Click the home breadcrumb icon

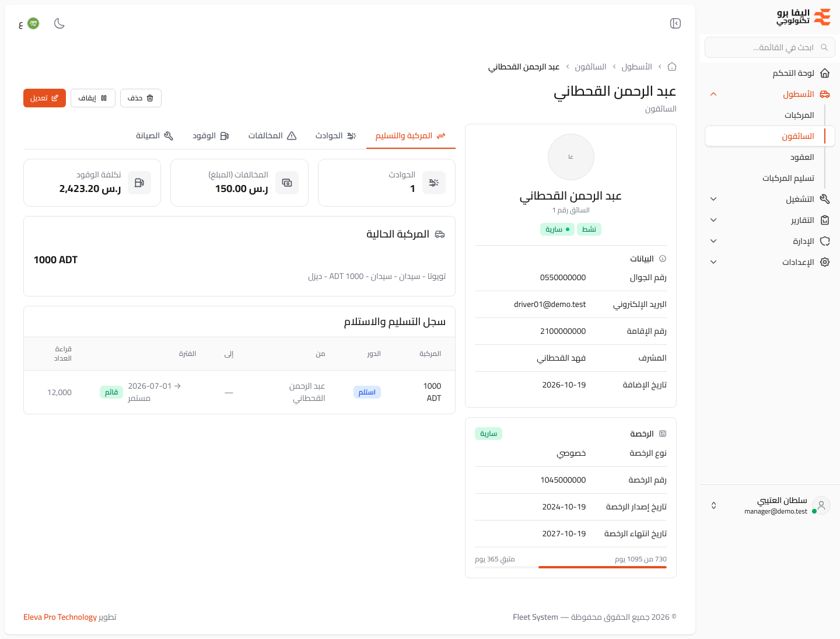point(672,67)
